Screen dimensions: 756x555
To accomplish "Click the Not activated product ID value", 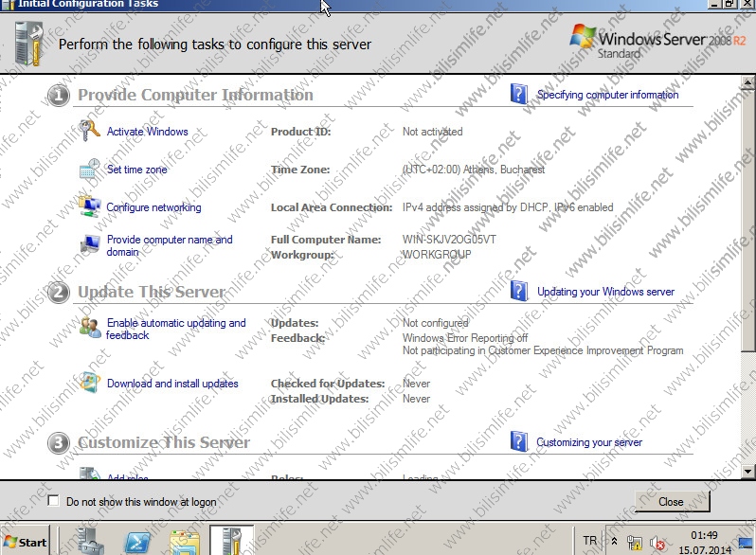I will coord(433,131).
